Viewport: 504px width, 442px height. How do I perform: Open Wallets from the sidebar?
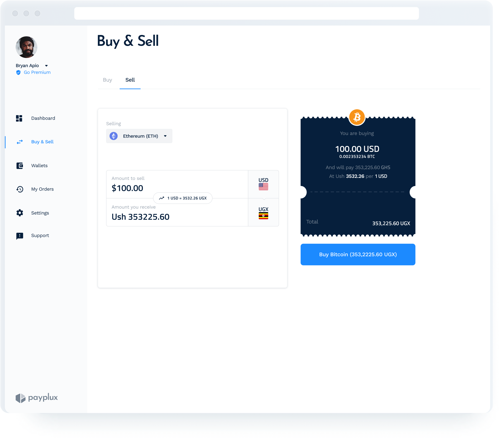click(39, 166)
